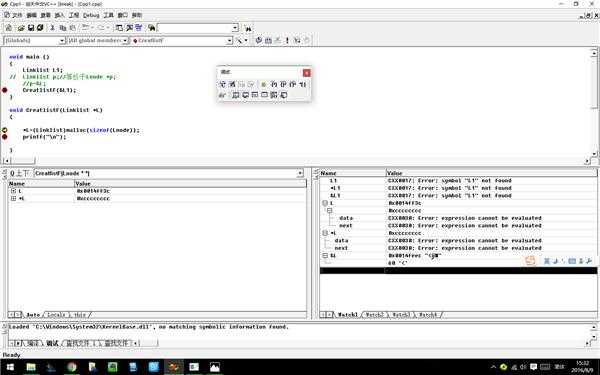Close the floating debug toolbar
The width and height of the screenshot is (600, 375).
point(307,73)
